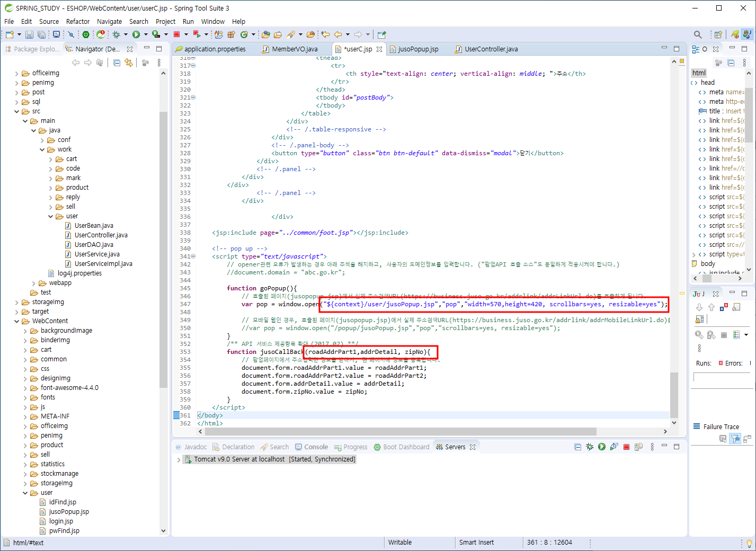Screen dimensions: 756x551
Task: Toggle failures-only filter in JUnit panel
Action: pos(735,439)
